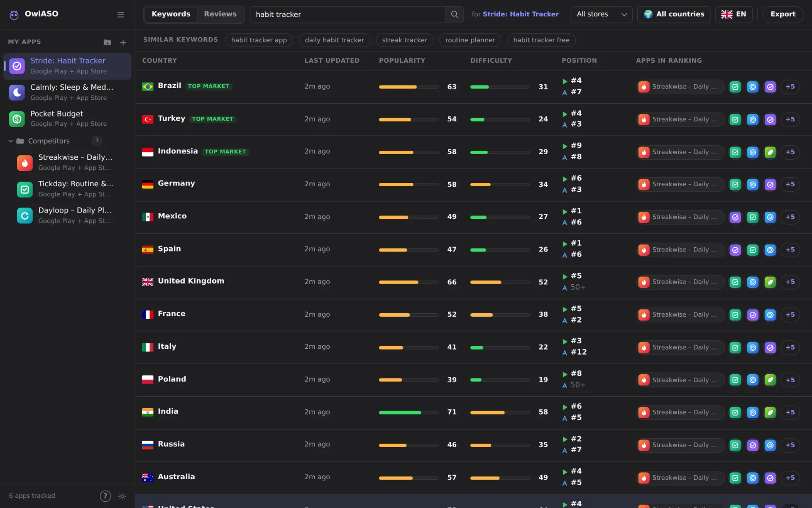Click the OwlASO owl logo icon

pyautogui.click(x=14, y=15)
